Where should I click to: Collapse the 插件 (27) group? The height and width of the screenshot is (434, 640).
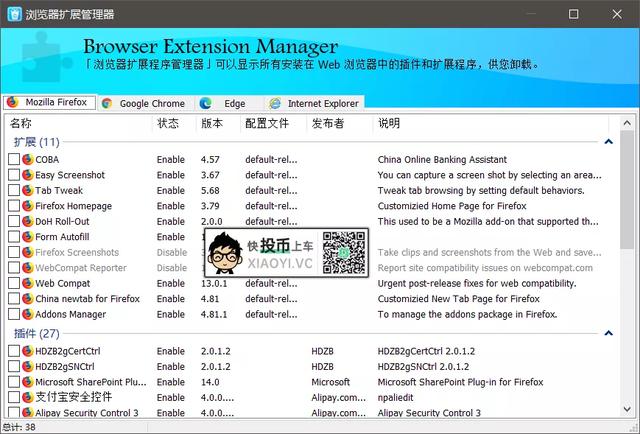609,333
